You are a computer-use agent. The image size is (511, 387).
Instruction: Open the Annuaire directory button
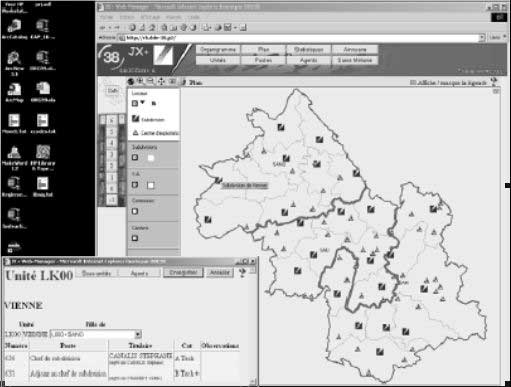[355, 49]
